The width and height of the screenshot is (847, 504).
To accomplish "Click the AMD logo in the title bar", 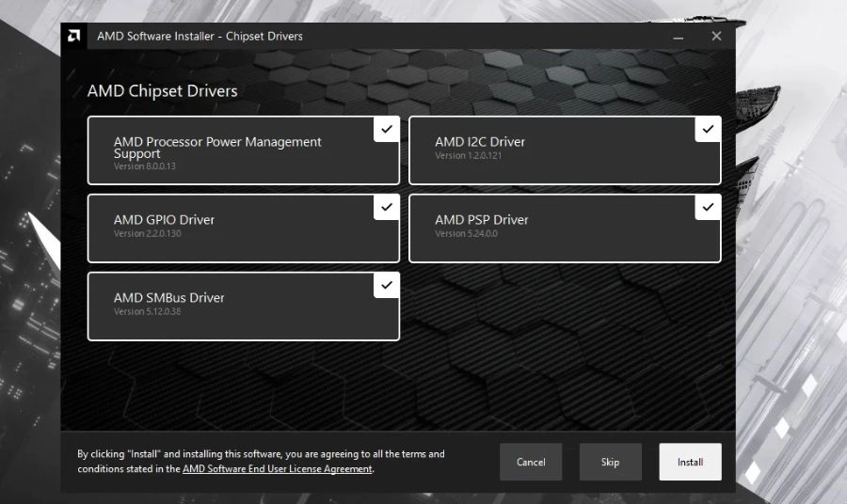I will coord(74,36).
